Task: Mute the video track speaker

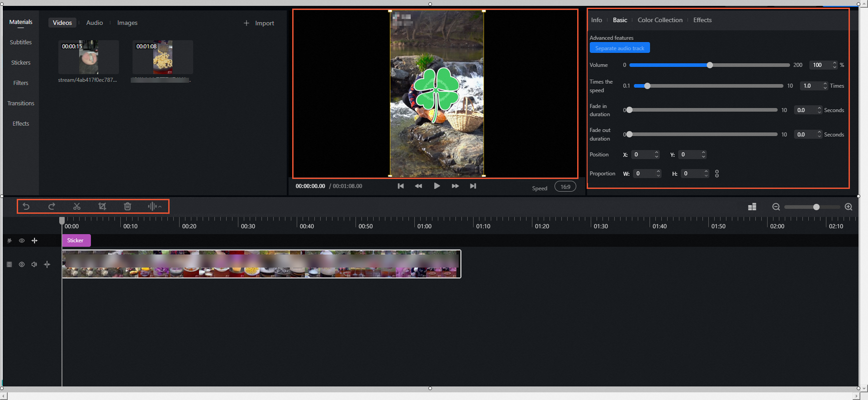Action: (x=34, y=264)
